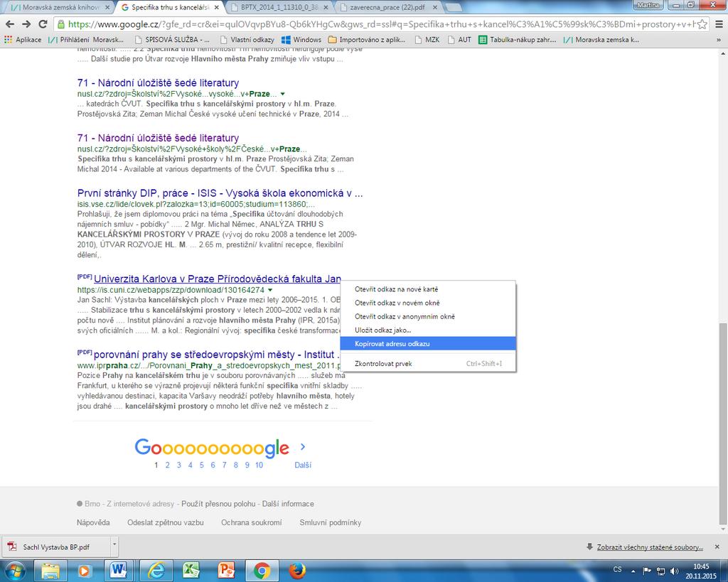
Task: Open the Chrome hamburger menu
Action: [x=718, y=24]
